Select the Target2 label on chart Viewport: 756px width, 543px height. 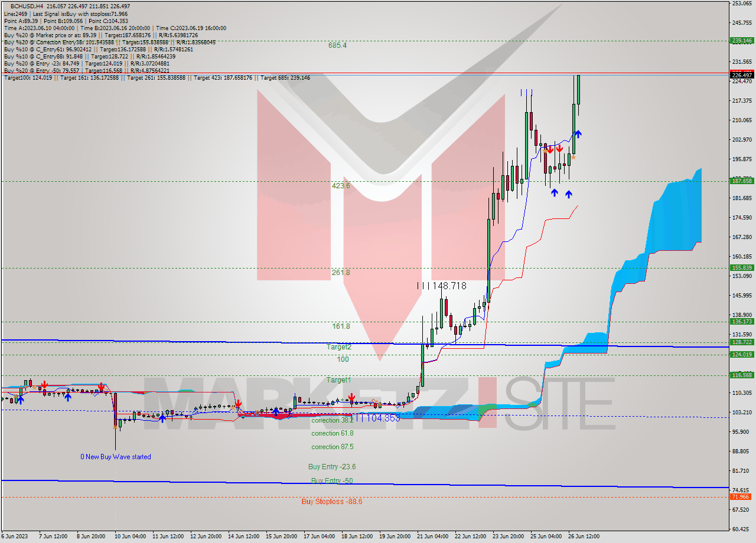[x=339, y=347]
